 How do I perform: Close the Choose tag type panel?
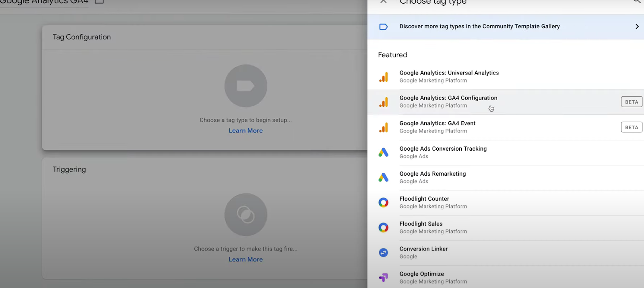tap(384, 2)
